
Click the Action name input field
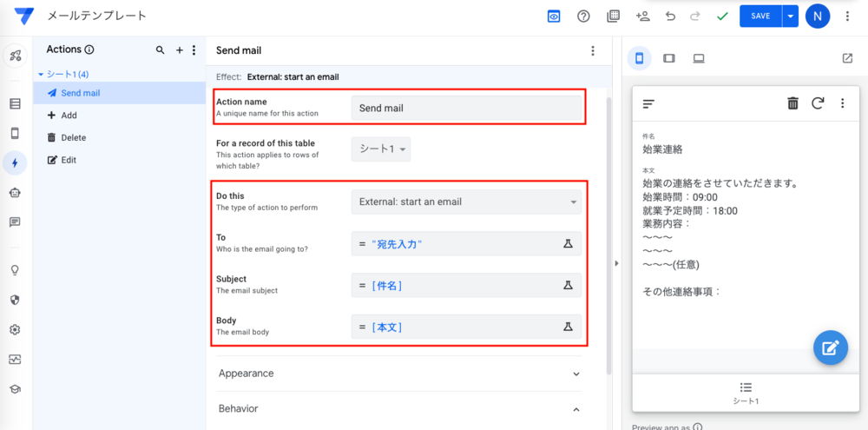tap(466, 108)
